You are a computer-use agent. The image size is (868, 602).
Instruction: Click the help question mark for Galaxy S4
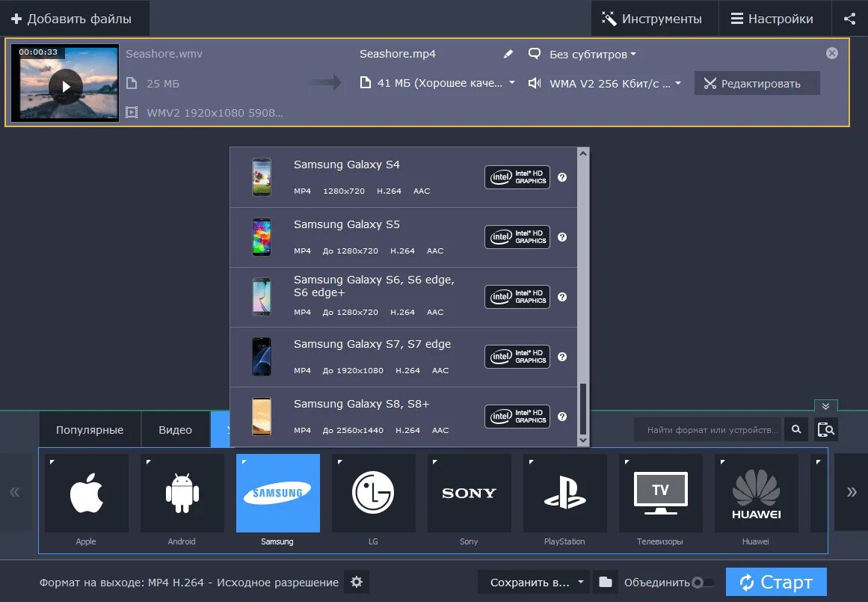click(x=562, y=177)
